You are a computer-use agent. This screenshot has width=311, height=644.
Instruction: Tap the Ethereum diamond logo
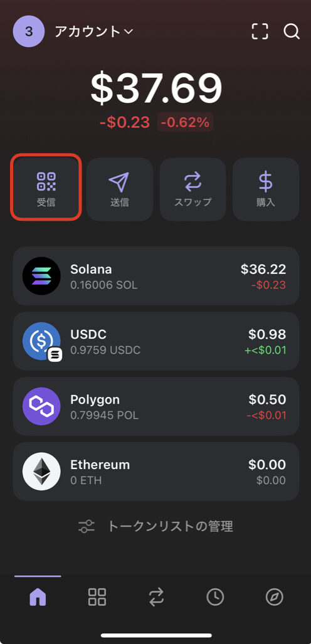pos(41,472)
